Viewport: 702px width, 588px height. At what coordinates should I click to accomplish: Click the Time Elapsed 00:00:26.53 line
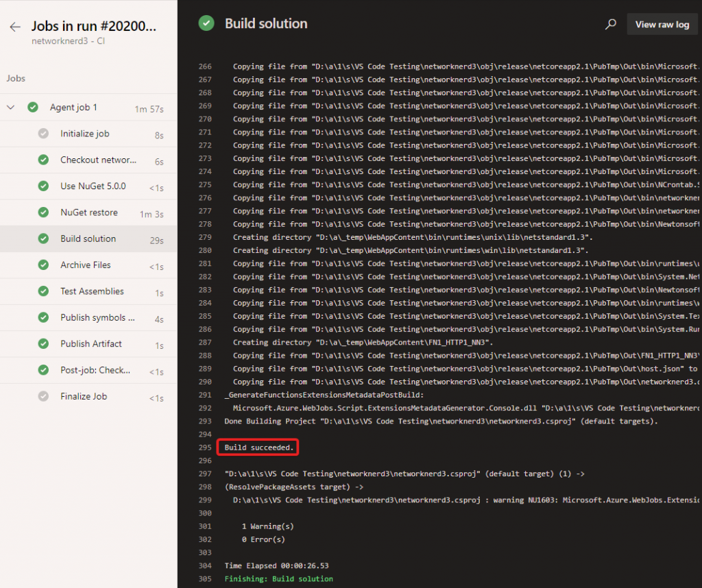[277, 565]
